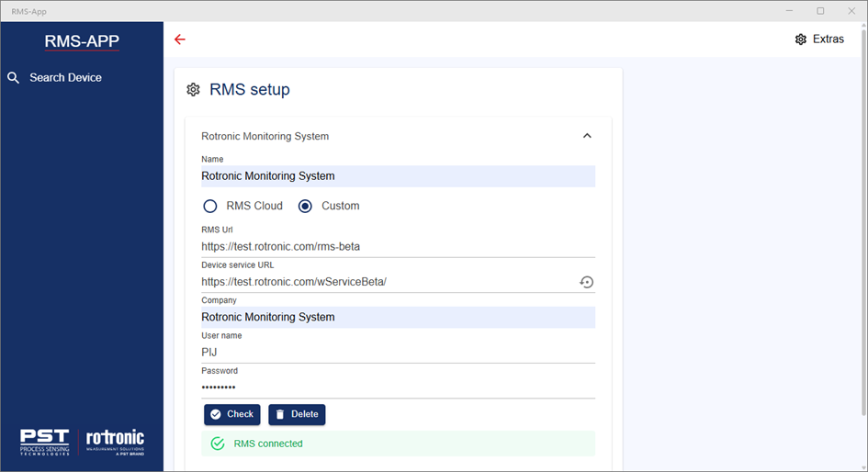The width and height of the screenshot is (868, 472).
Task: Click the vertical scrollbar on the right
Action: 863,221
